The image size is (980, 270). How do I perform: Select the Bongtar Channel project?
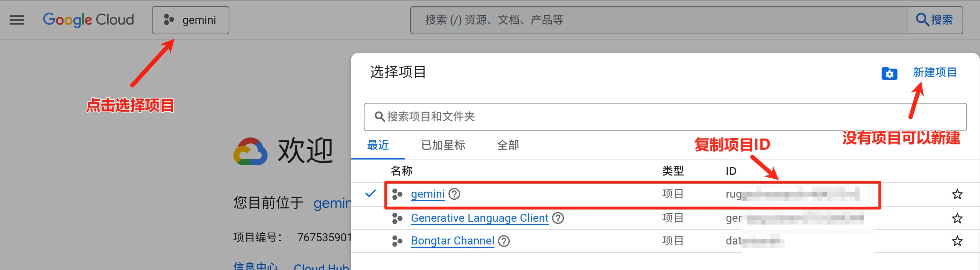click(452, 241)
